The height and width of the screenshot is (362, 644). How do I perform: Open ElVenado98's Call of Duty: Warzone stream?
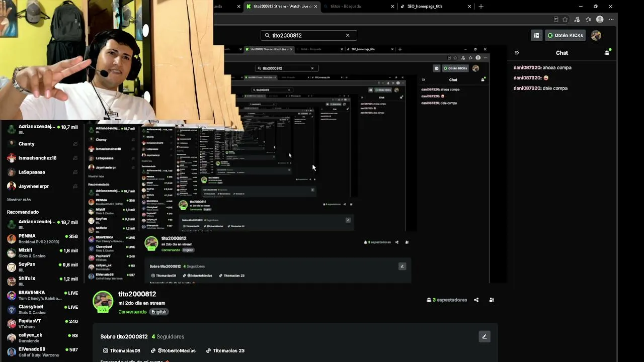[43, 351]
